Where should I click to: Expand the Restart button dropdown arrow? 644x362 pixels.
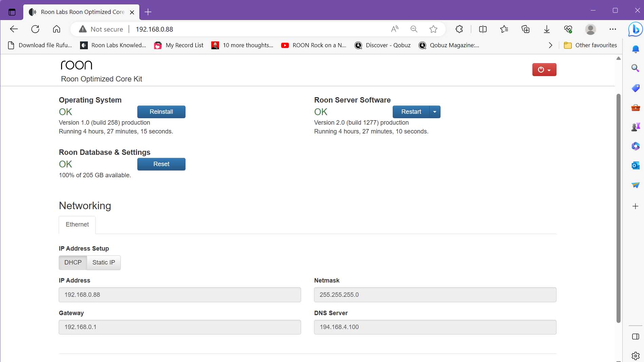click(435, 112)
